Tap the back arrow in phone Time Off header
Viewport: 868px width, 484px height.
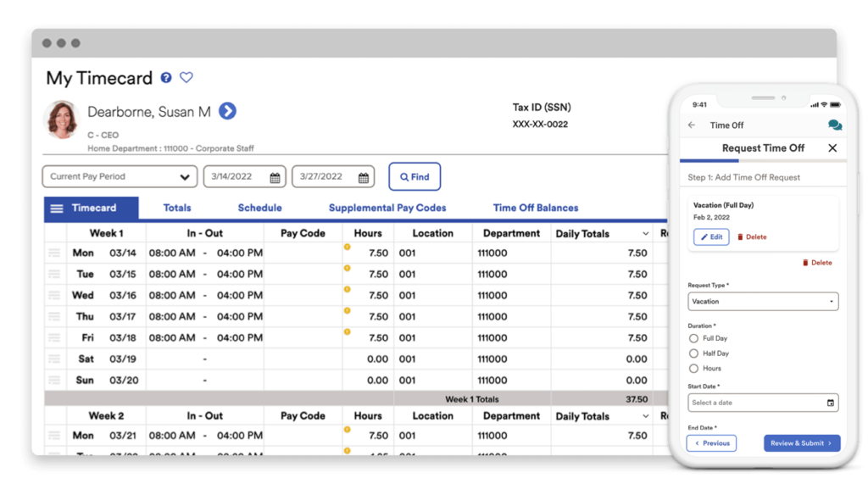click(x=692, y=125)
